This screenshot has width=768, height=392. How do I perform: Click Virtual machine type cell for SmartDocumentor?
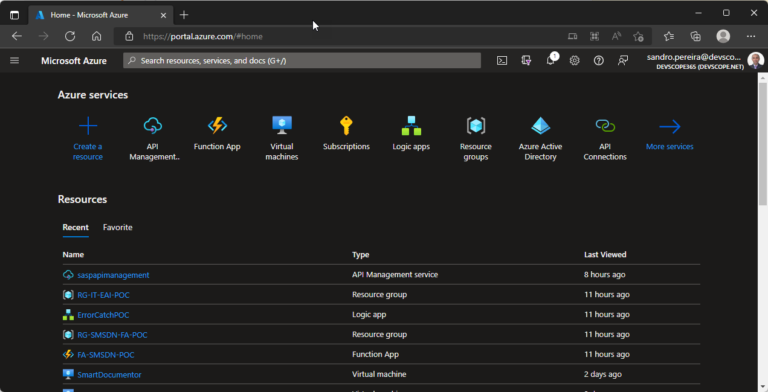point(379,374)
